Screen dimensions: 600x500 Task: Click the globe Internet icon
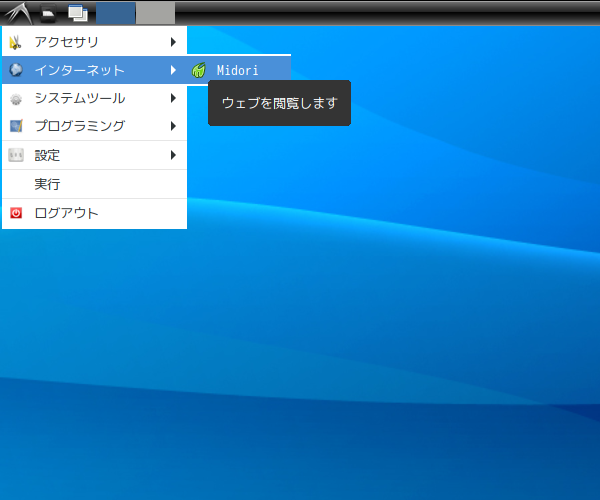[16, 70]
